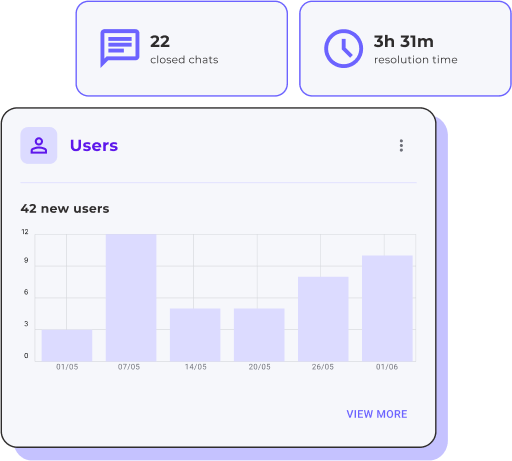This screenshot has width=512, height=461.
Task: Click the 01/06 bar in chart
Action: (x=387, y=308)
